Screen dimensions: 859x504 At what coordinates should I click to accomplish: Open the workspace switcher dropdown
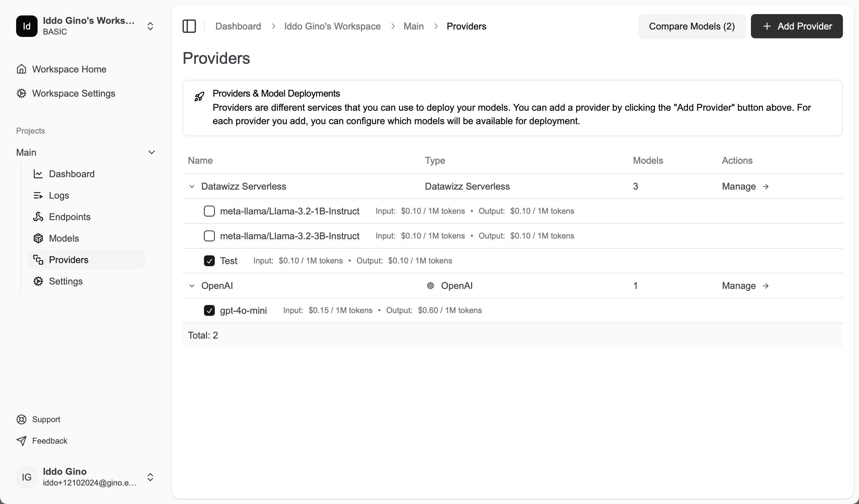[150, 26]
